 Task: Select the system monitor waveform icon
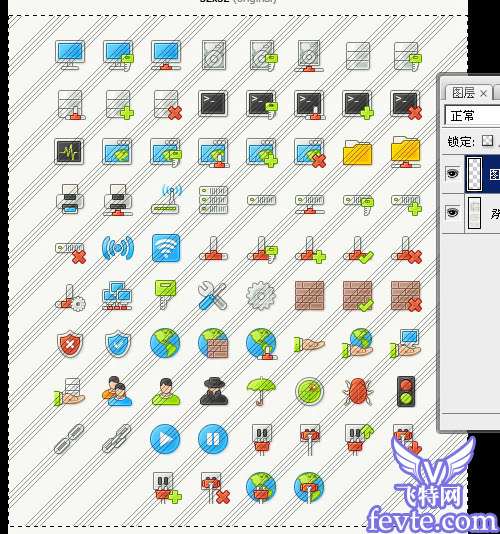(x=69, y=152)
